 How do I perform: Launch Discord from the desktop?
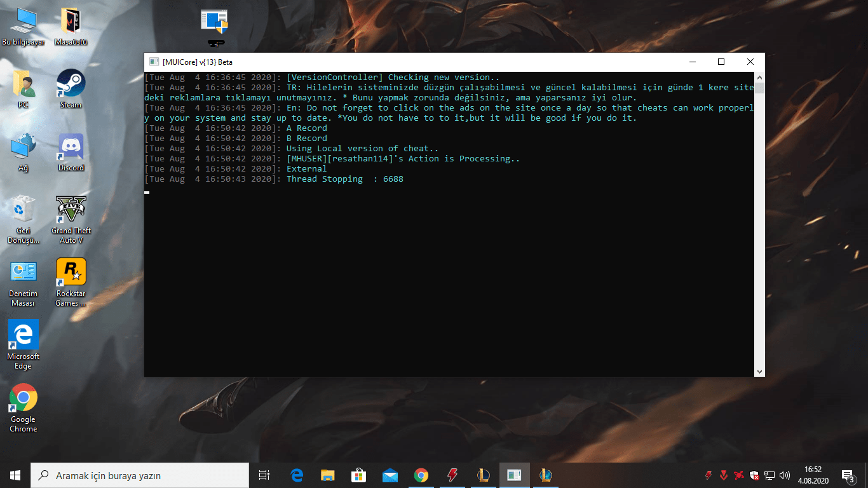pos(71,152)
